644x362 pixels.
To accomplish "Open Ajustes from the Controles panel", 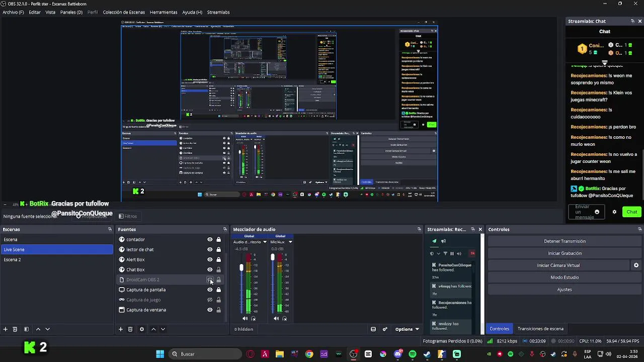I will (565, 290).
